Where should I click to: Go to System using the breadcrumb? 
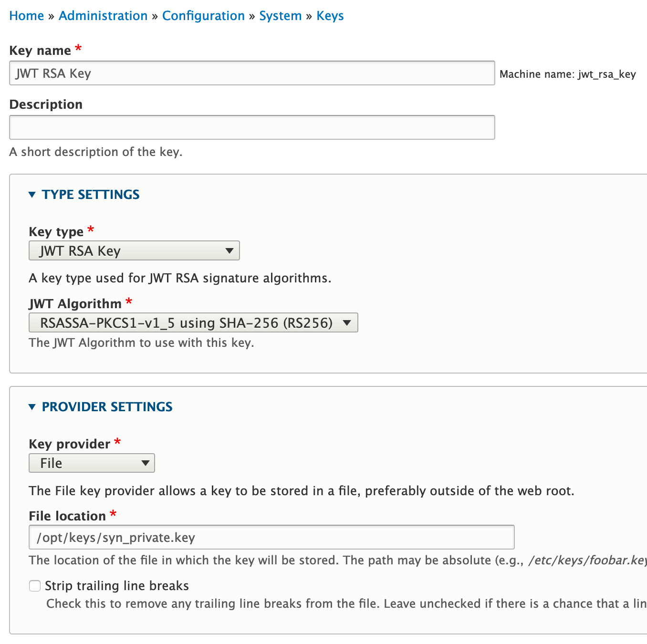click(281, 15)
